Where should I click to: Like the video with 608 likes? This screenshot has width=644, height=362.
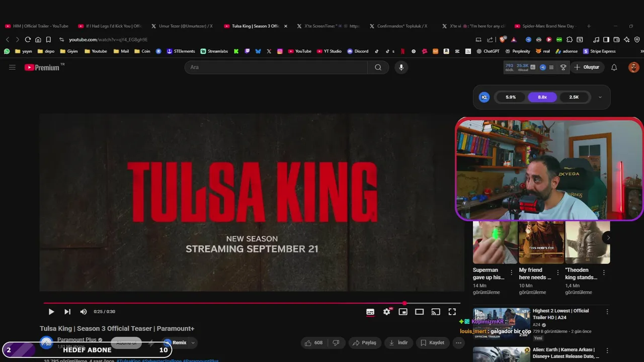click(x=314, y=343)
